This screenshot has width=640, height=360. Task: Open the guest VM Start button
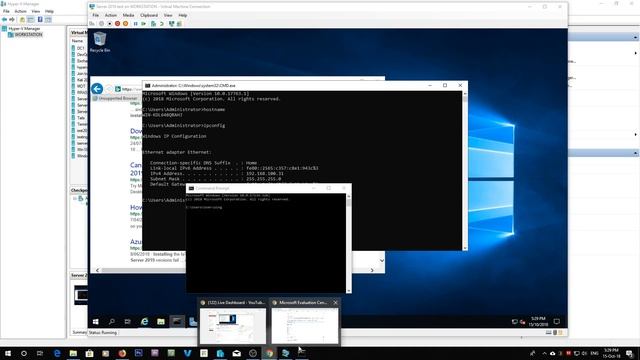click(x=96, y=322)
